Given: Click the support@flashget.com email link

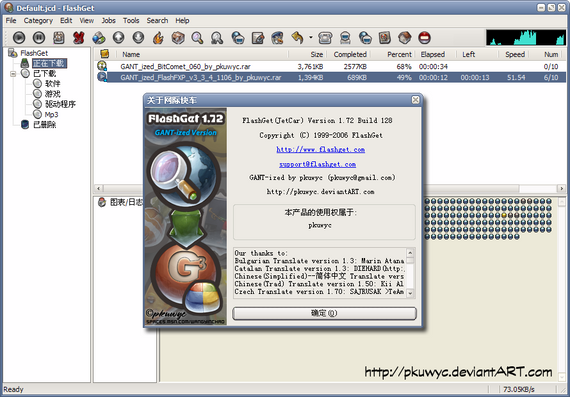Looking at the screenshot, I should point(317,164).
